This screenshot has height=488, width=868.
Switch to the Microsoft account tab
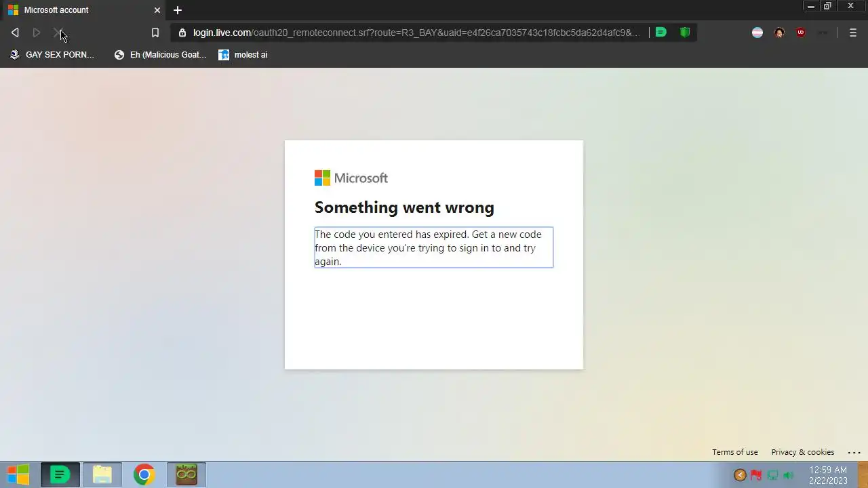pos(83,10)
